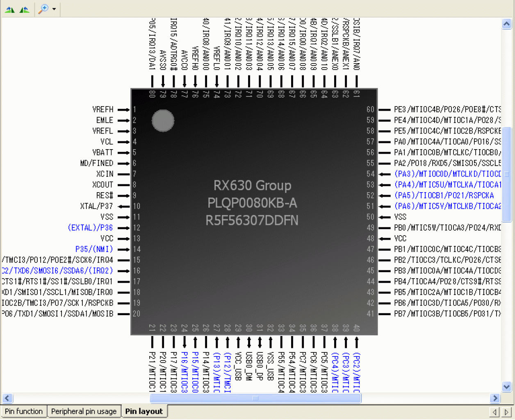Viewport: 515px width, 420px height.
Task: Click the (PA5)/TIOCB1/P021/RSPCKA pin label
Action: (445, 195)
